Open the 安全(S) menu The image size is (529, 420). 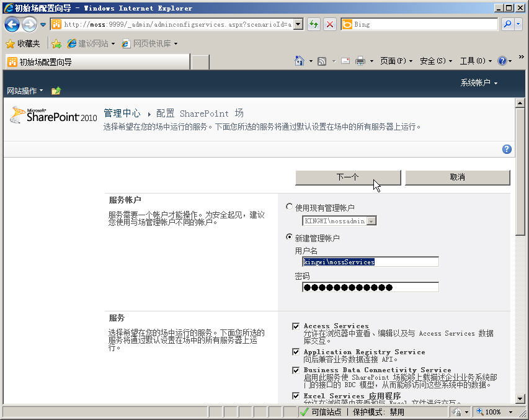pos(436,61)
